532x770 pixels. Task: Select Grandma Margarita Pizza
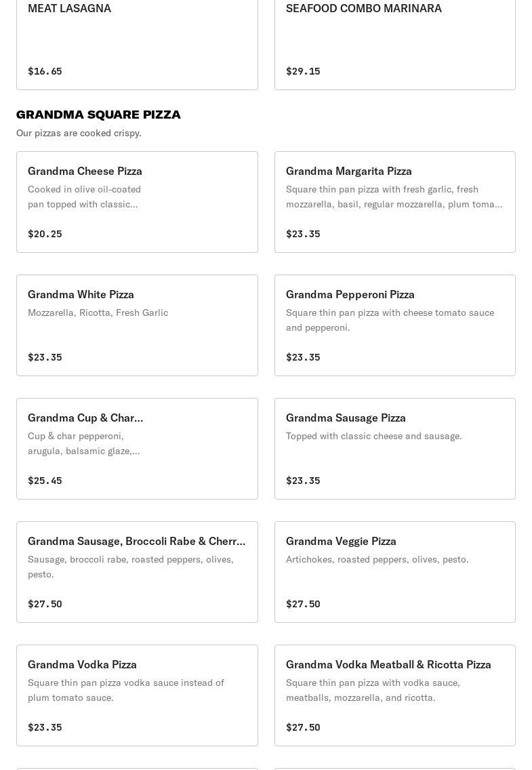tap(394, 202)
